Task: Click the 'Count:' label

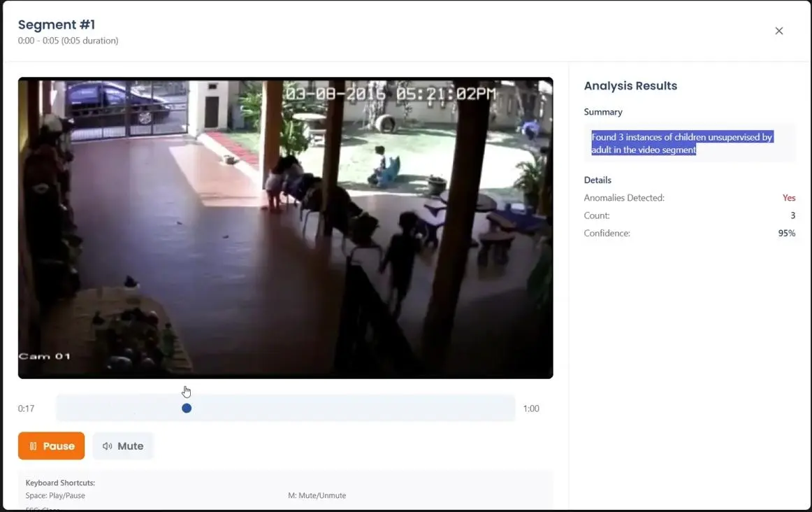Action: click(x=597, y=215)
